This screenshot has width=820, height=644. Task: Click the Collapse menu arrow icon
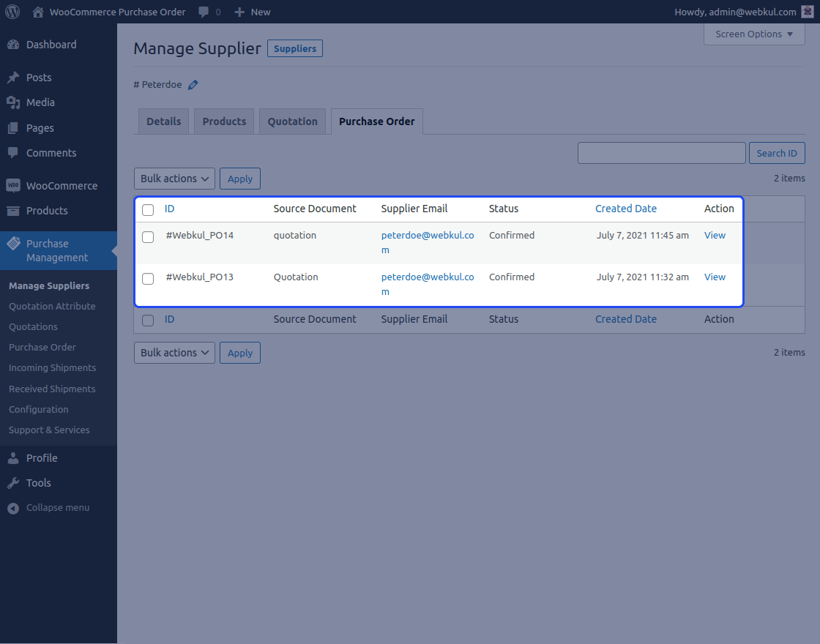11,507
